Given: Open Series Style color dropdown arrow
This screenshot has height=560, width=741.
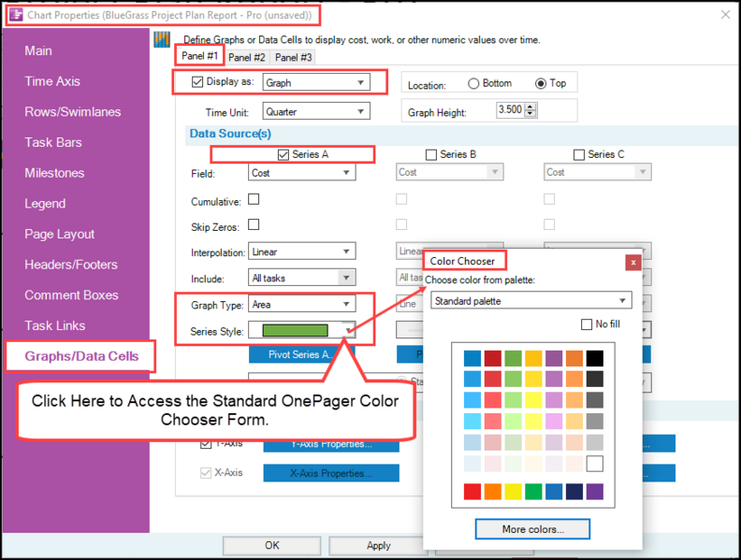Looking at the screenshot, I should (348, 330).
